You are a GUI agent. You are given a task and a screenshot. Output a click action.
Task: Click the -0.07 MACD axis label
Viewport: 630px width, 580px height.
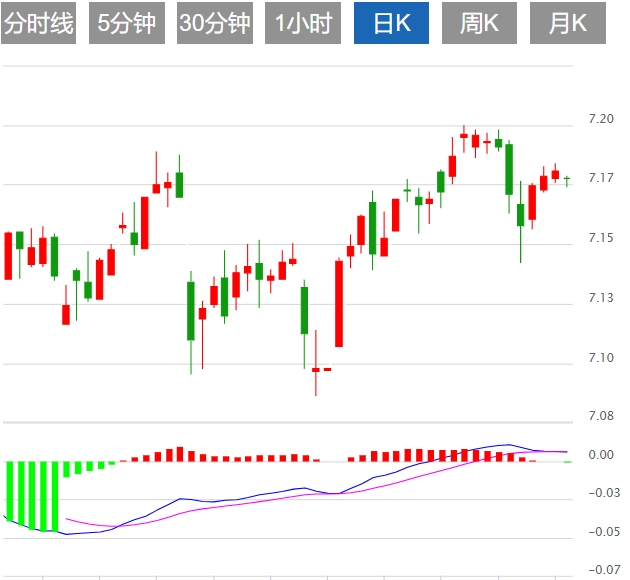coord(603,570)
